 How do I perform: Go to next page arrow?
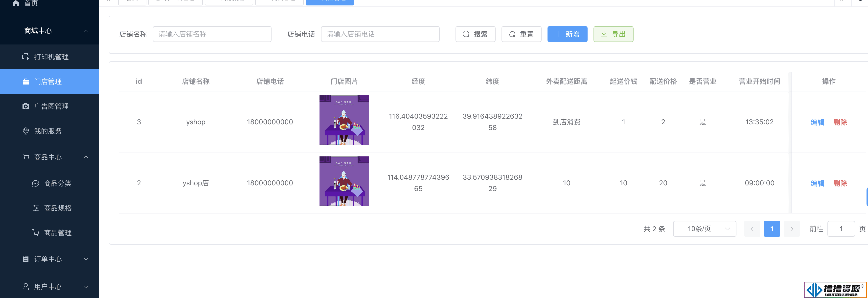(792, 229)
